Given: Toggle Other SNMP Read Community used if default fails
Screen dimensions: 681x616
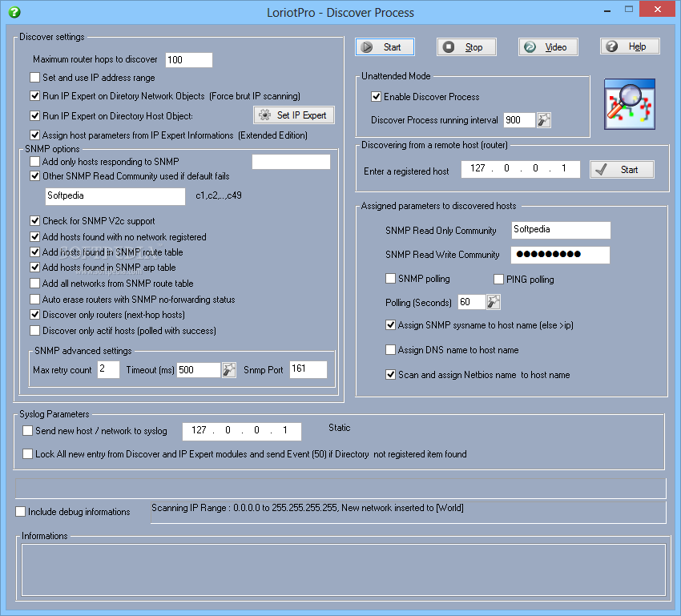Looking at the screenshot, I should 34,175.
